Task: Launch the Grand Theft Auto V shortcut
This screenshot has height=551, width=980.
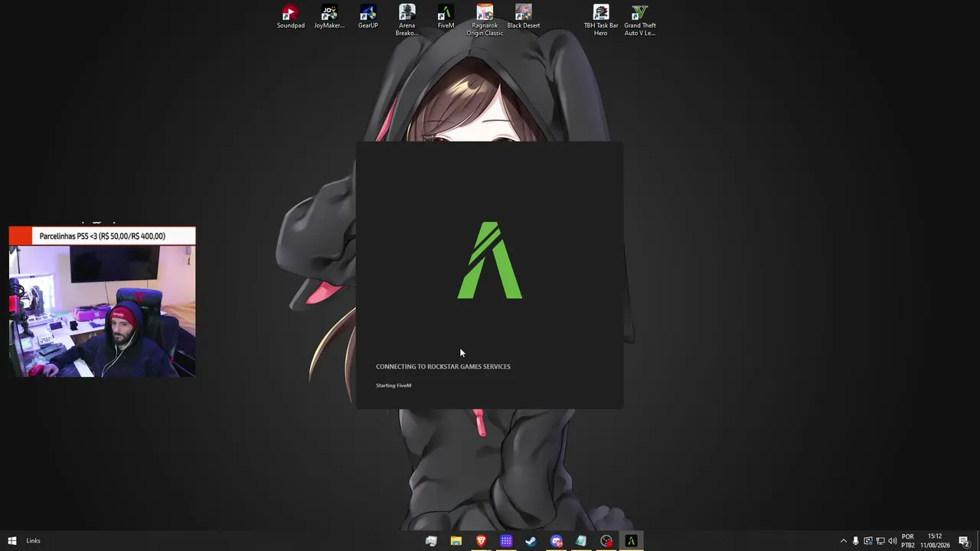Action: click(639, 20)
